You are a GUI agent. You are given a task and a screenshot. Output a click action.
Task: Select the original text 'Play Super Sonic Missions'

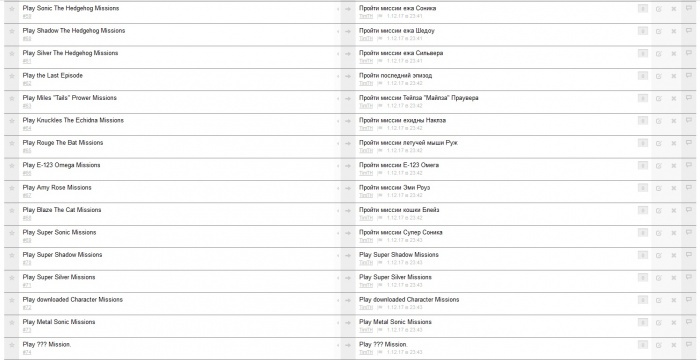[59, 232]
